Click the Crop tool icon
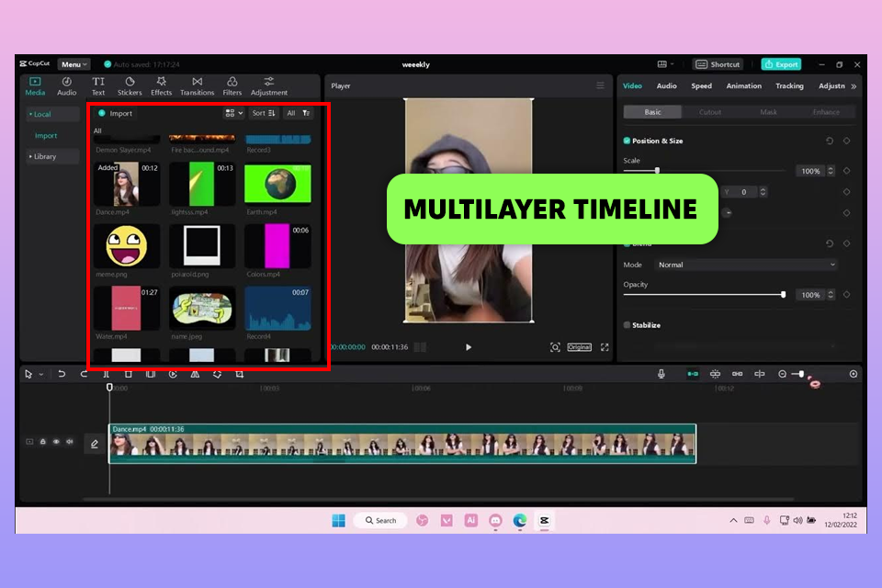The width and height of the screenshot is (882, 588). [x=240, y=374]
